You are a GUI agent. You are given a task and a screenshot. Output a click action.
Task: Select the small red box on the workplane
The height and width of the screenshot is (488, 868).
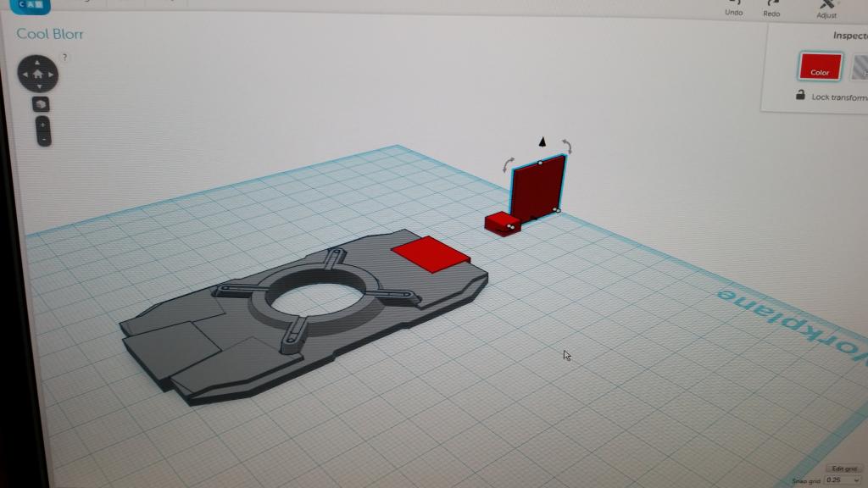click(x=501, y=224)
